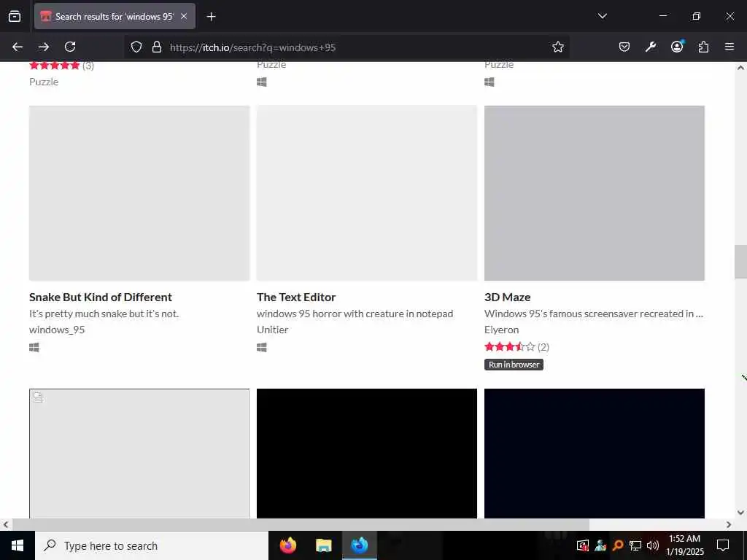This screenshot has height=560, width=747.
Task: Switch to the Waterfox taskbar app
Action: (360, 545)
